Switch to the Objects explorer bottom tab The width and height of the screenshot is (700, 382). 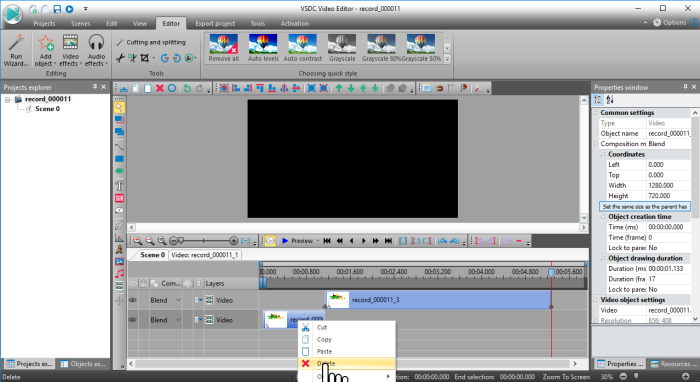83,364
